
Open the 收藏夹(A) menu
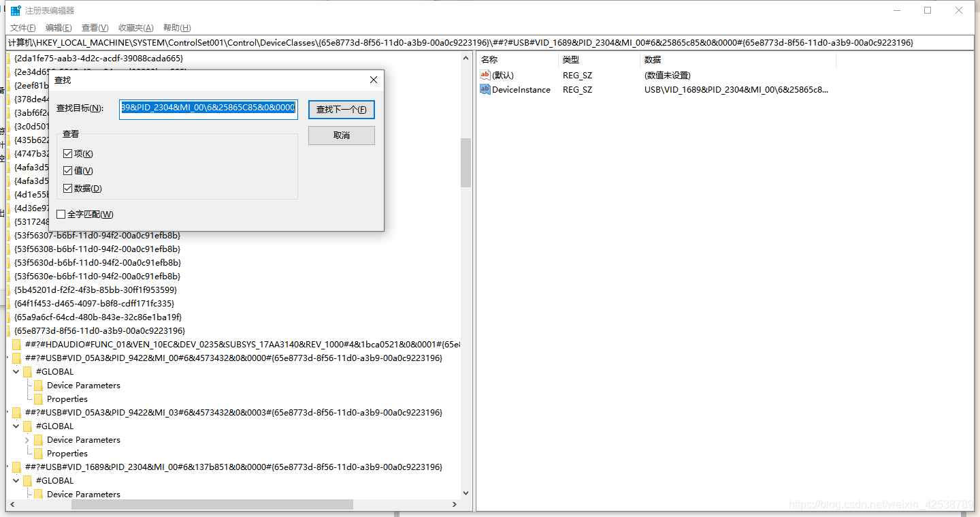(x=135, y=28)
